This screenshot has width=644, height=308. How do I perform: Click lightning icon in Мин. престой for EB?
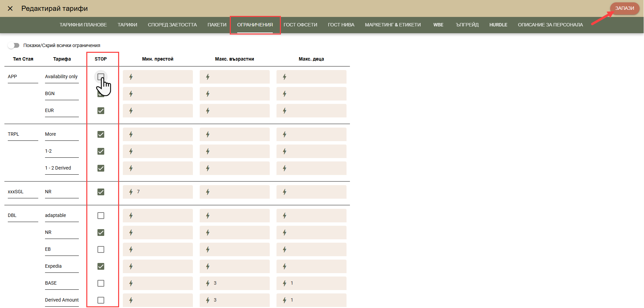[131, 249]
